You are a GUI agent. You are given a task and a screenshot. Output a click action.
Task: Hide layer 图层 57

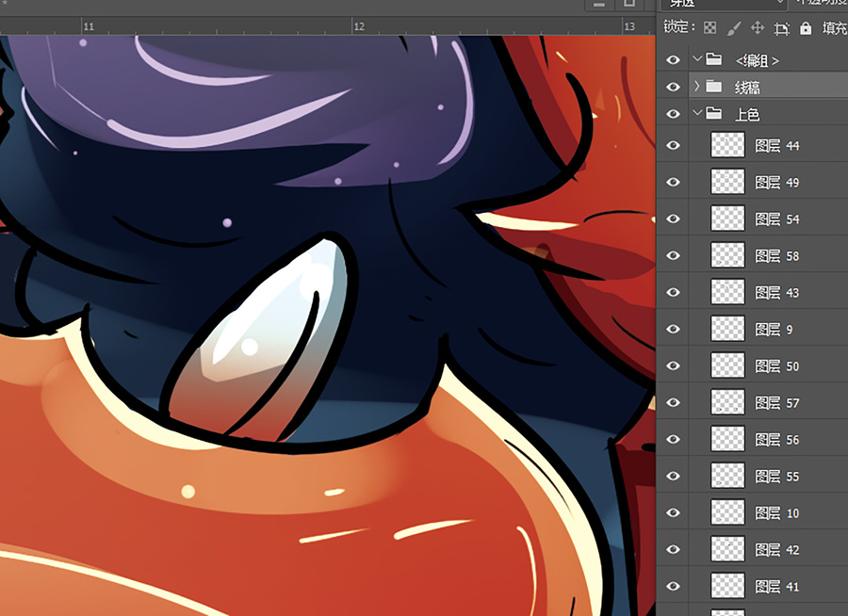coord(673,402)
